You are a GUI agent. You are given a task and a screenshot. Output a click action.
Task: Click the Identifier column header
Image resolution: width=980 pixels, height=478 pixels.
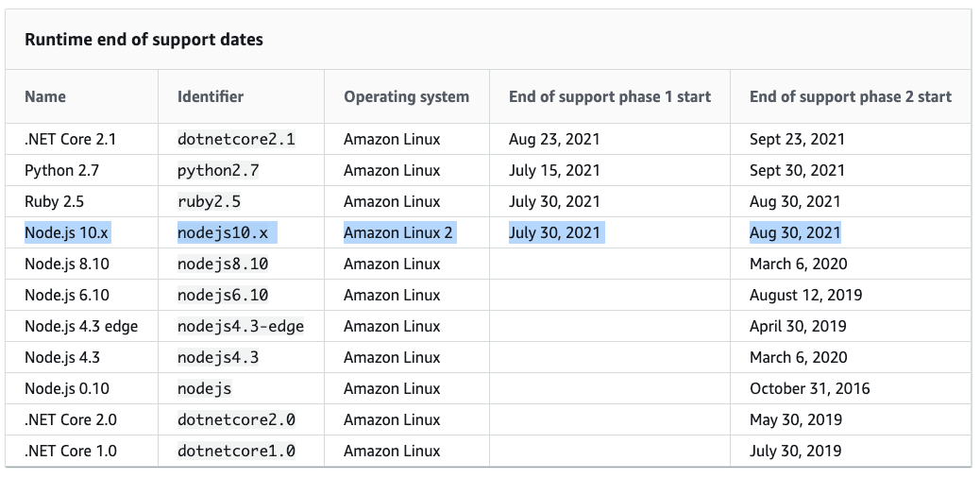point(211,97)
